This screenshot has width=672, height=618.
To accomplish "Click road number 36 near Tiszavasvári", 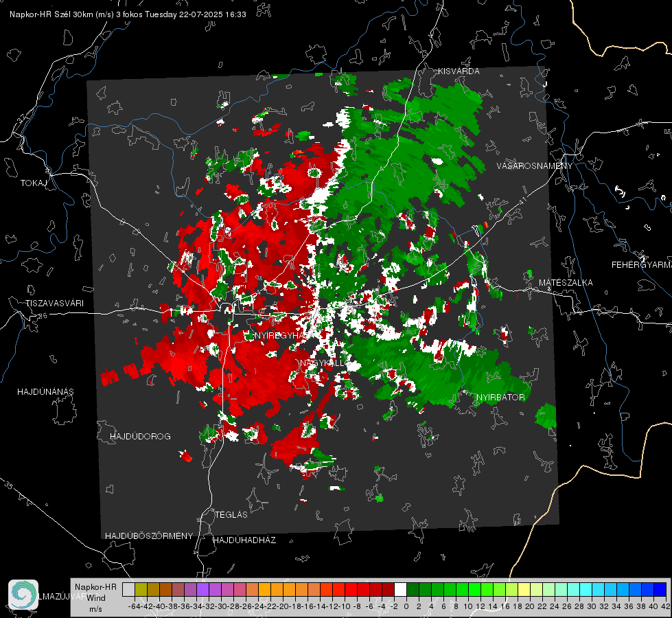I will (43, 316).
